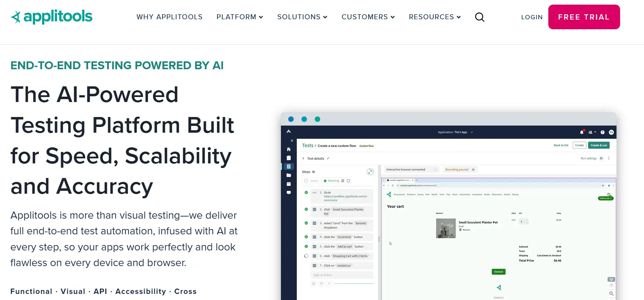This screenshot has height=300, width=644.
Task: Click the succulent planter product thumbnail
Action: [x=446, y=228]
